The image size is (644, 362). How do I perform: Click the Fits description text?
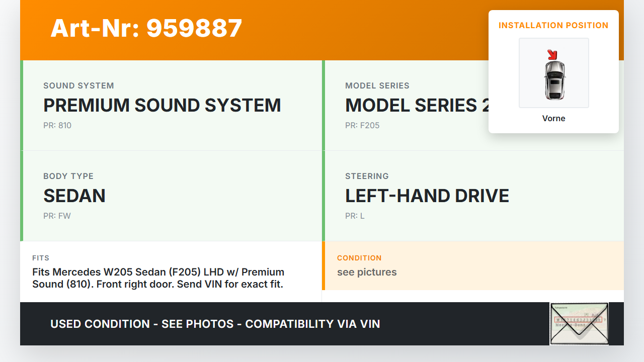[x=158, y=278]
